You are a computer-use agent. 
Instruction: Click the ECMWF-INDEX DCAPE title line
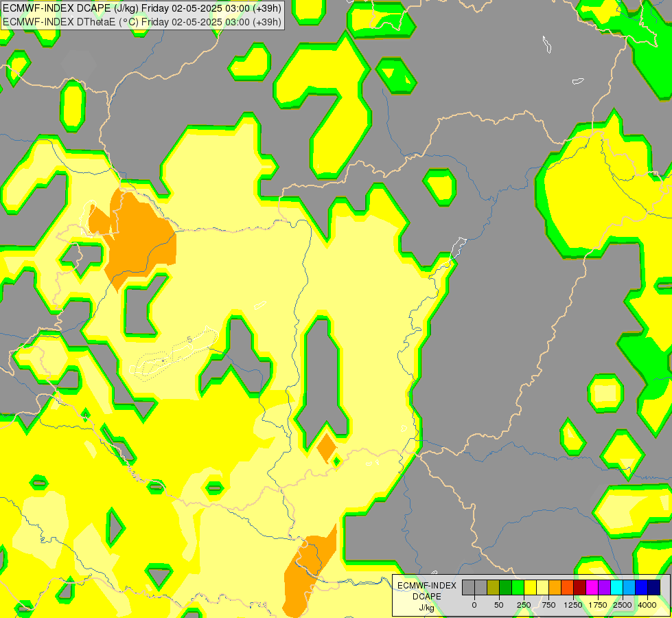[x=142, y=8]
